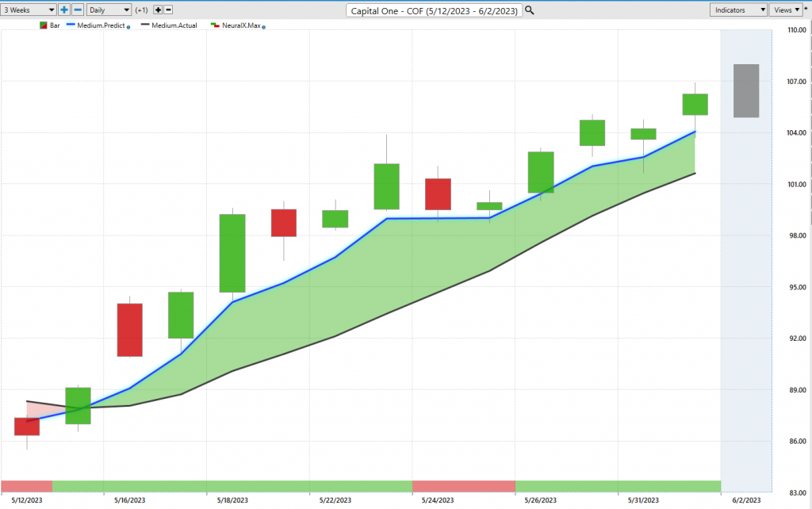
Task: Click the Bar legend color icon
Action: coord(44,25)
